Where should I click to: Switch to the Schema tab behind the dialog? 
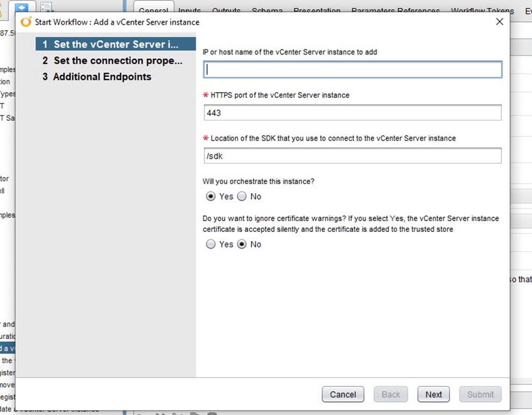coord(268,10)
